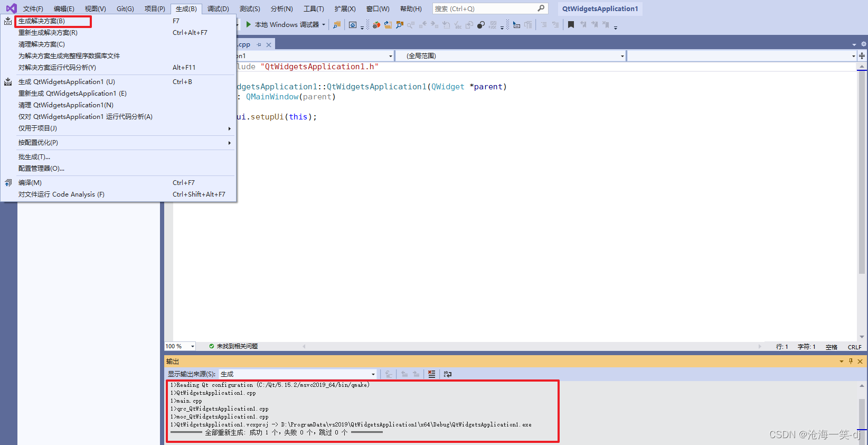Image resolution: width=868 pixels, height=445 pixels.
Task: Clear all bookmarks toolbar icon
Action: pos(606,25)
